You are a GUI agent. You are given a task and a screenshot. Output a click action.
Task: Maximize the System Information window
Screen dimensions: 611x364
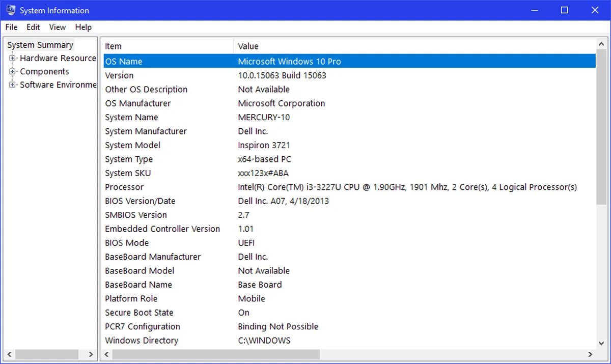[x=564, y=10]
